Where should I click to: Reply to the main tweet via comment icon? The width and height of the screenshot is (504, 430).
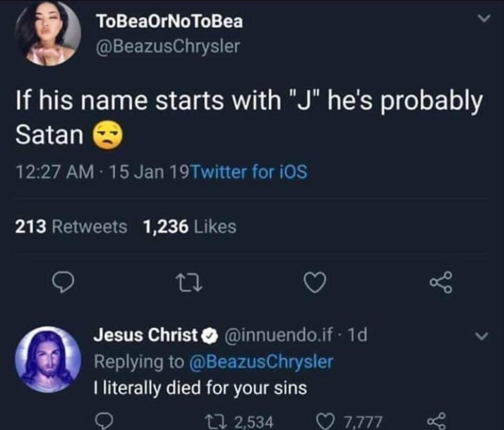pyautogui.click(x=63, y=283)
